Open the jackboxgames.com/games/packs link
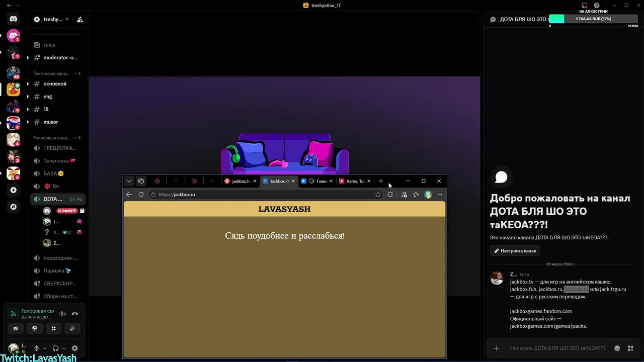 (x=548, y=326)
